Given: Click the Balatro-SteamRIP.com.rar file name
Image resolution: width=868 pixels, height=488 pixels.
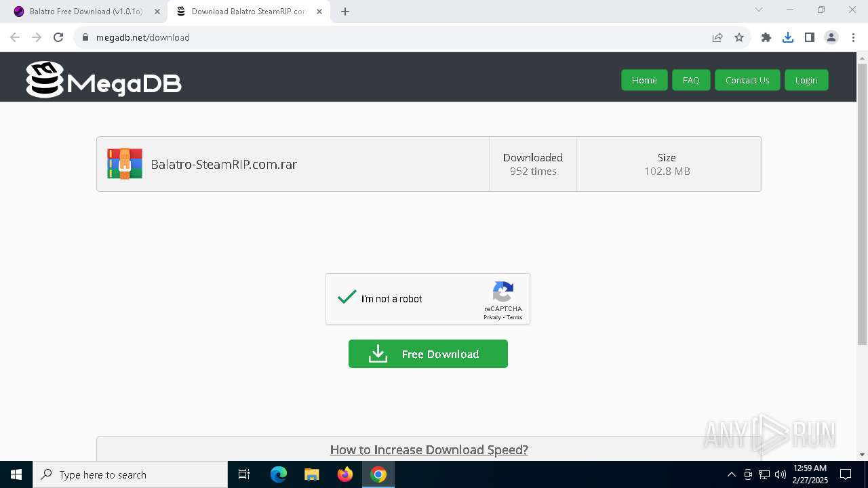Looking at the screenshot, I should [x=224, y=164].
